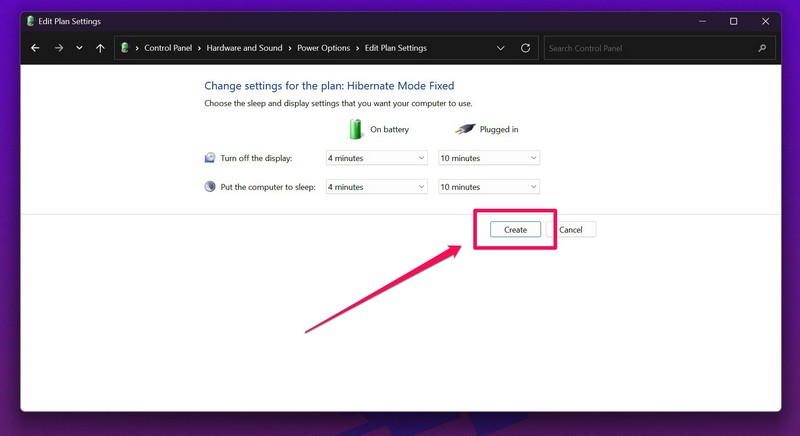Maximize the Edit Plan Settings window

(733, 21)
